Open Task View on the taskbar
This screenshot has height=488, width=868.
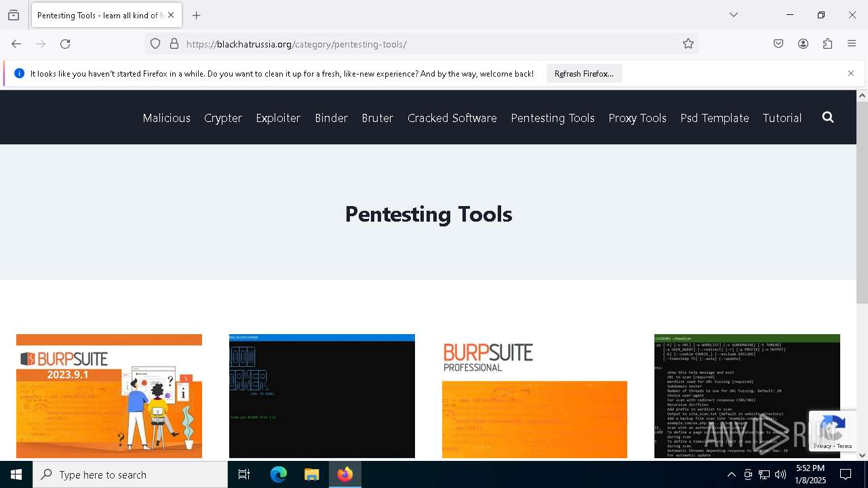244,474
